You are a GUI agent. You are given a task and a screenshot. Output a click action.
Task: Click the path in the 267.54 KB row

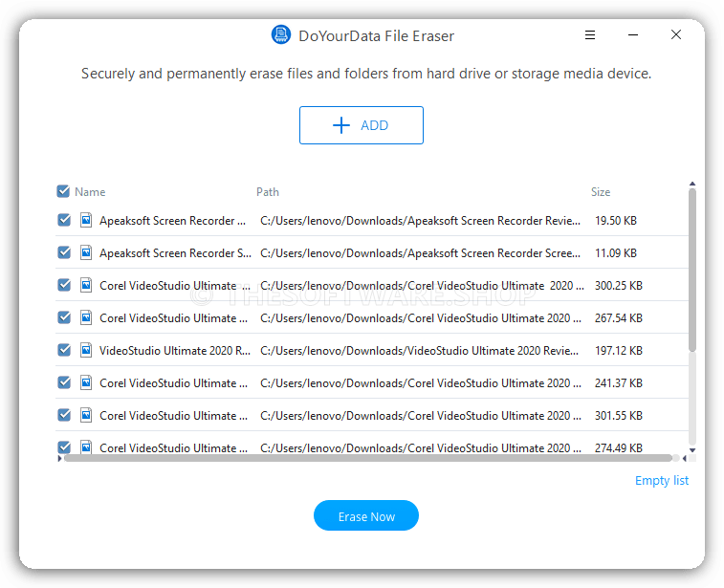tap(421, 318)
